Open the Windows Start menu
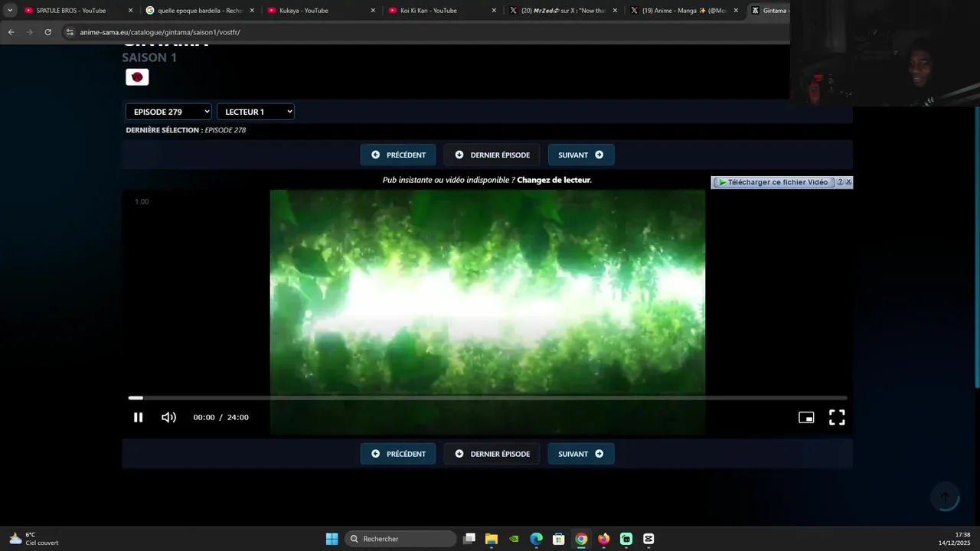This screenshot has width=980, height=551. pos(332,539)
